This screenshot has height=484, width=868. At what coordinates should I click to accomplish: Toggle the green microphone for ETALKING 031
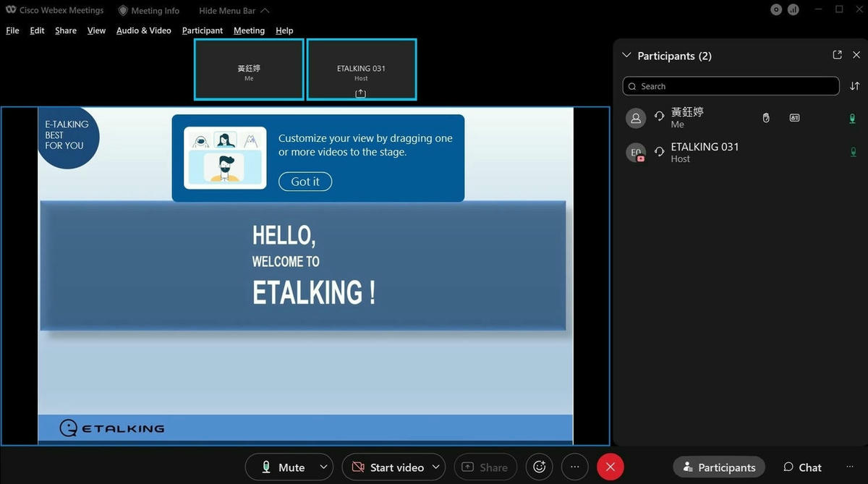(x=853, y=152)
